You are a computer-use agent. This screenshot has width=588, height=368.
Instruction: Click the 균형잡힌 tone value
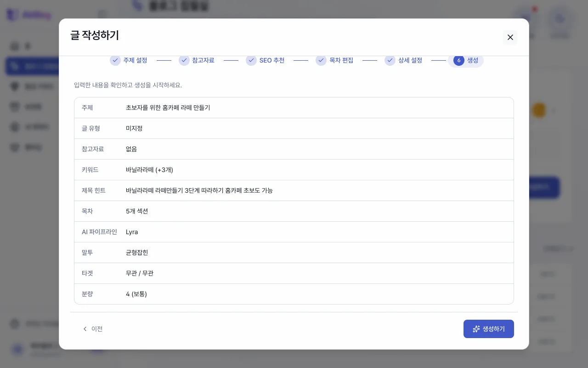(137, 253)
